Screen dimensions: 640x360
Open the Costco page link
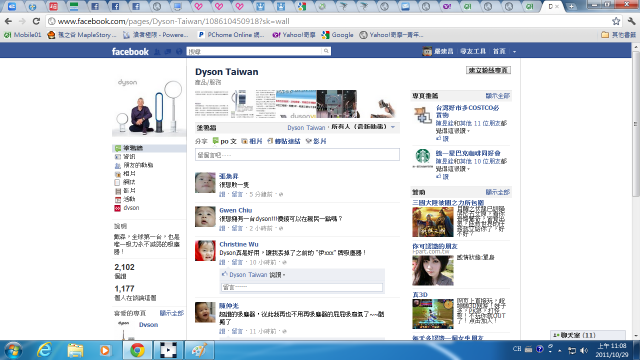pos(467,111)
